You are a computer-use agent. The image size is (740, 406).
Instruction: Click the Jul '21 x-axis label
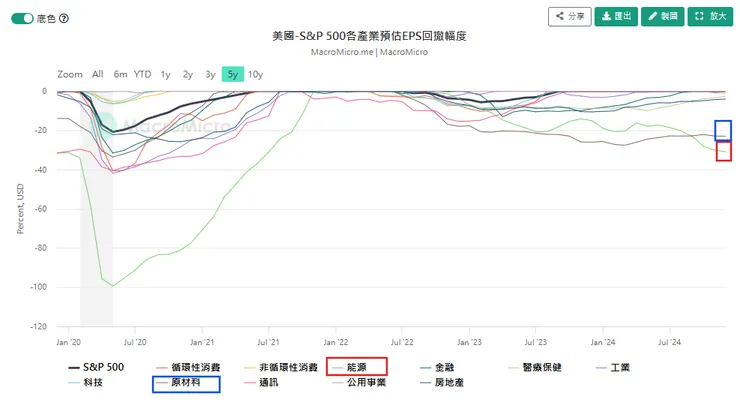269,342
